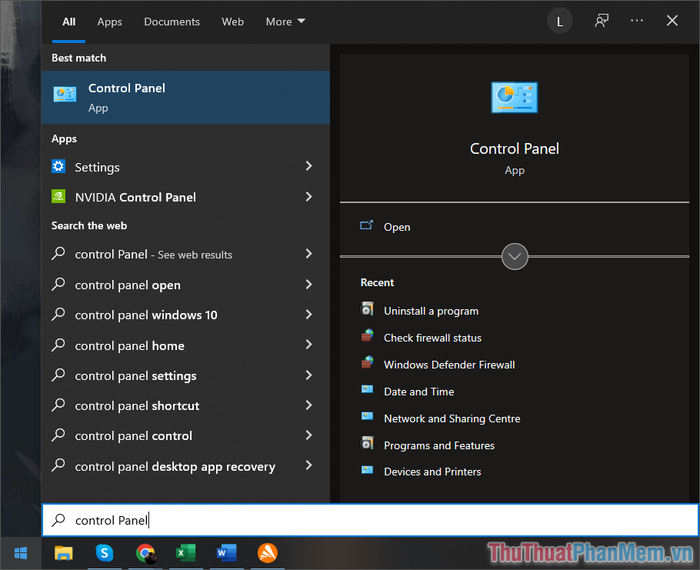Screen dimensions: 700x570
Task: Click the Date and Time icon
Action: pyautogui.click(x=367, y=389)
